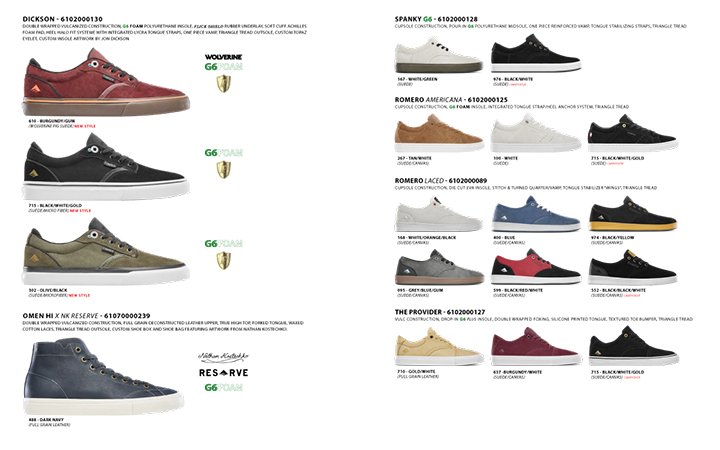Click The Provider - 6102000127 heading

[x=440, y=312]
